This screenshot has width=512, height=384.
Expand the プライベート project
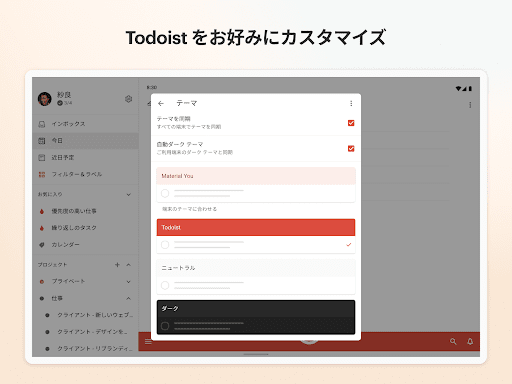tap(129, 282)
